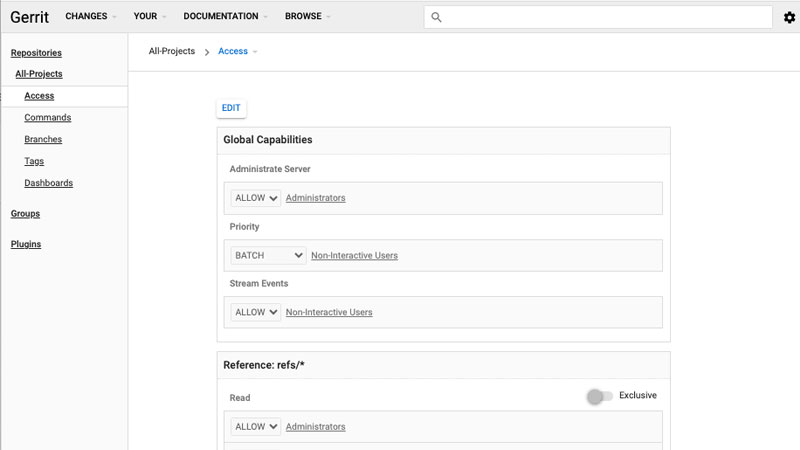Click the Gerrit logo title
Image resolution: width=800 pixels, height=450 pixels.
30,17
